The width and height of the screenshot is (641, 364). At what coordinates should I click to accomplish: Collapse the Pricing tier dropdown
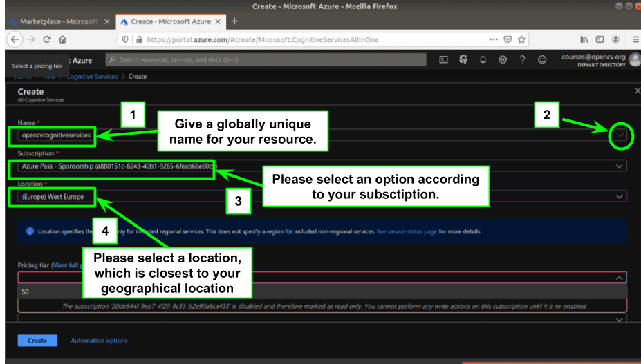pyautogui.click(x=619, y=278)
